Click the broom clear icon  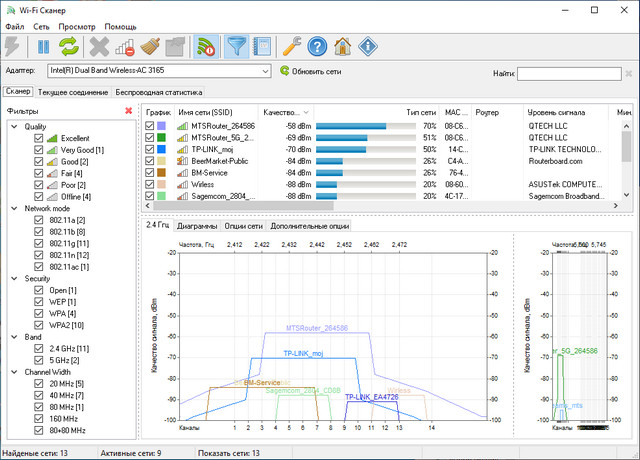(150, 45)
